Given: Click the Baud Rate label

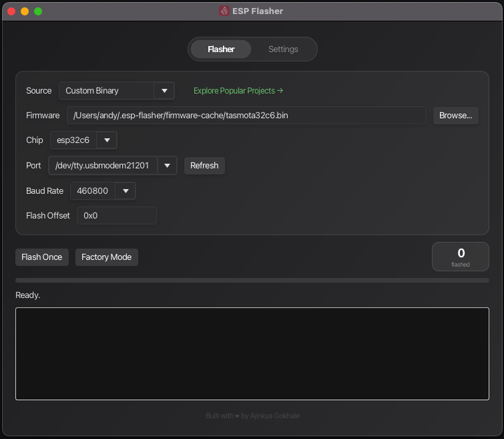Looking at the screenshot, I should pos(45,191).
